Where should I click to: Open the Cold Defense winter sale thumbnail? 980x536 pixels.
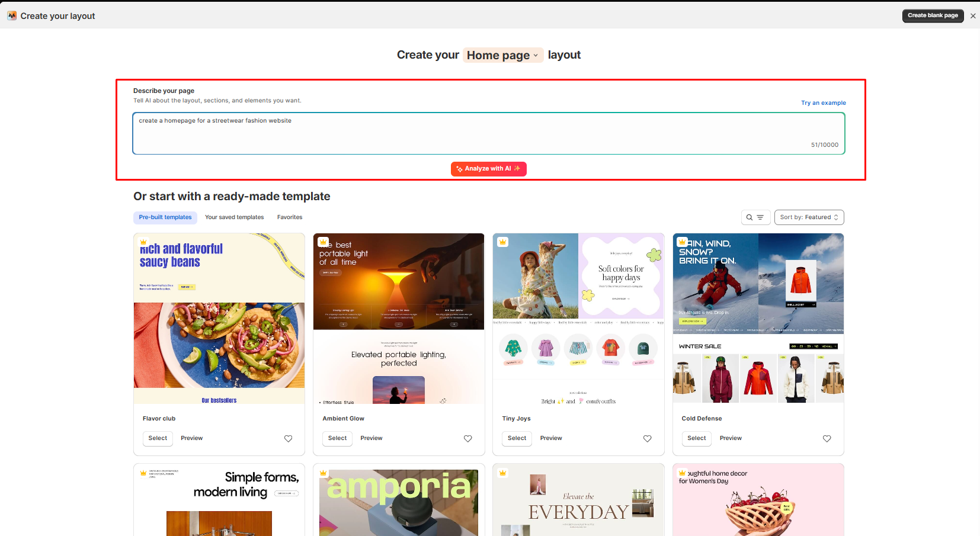pos(758,319)
